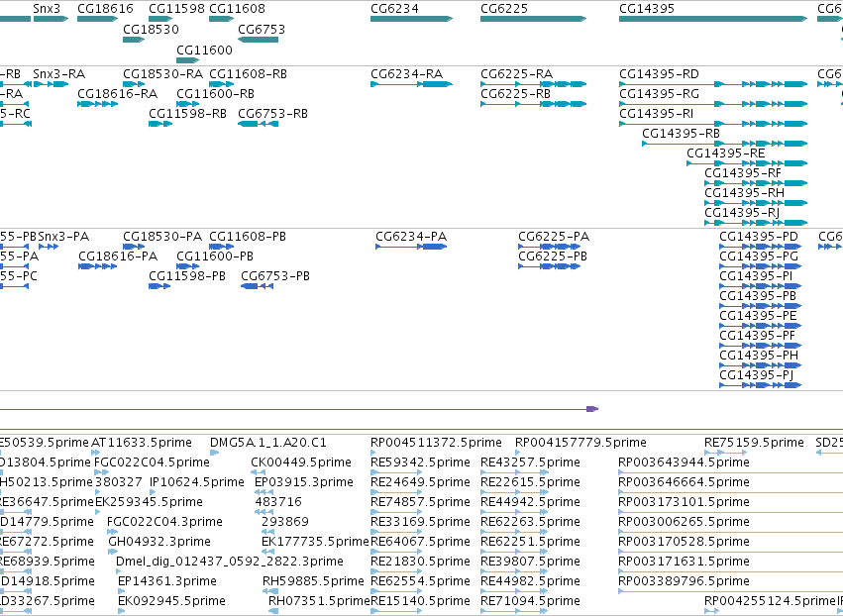This screenshot has height=616, width=843.
Task: Select protein CG18530-PA
Action: 162,237
